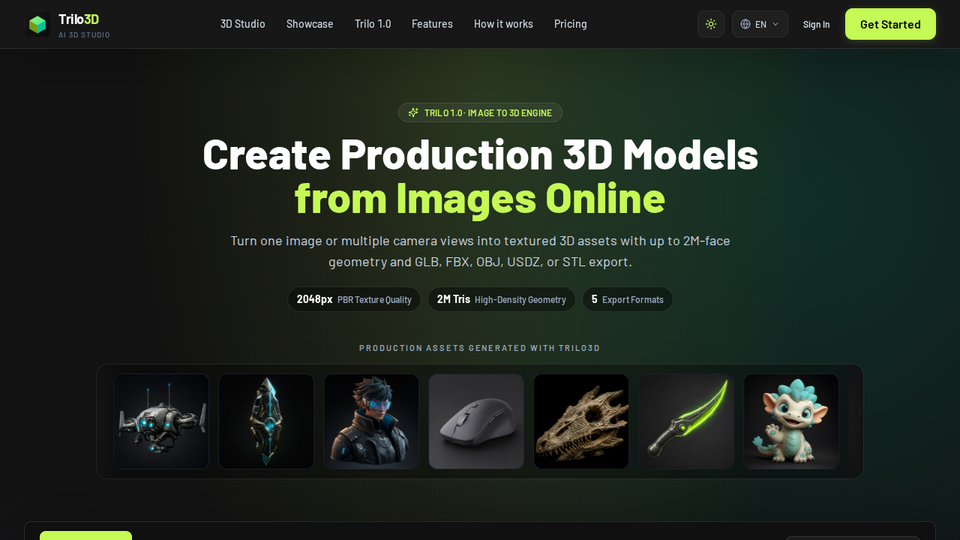Open the 3D Studio nav item

point(242,24)
